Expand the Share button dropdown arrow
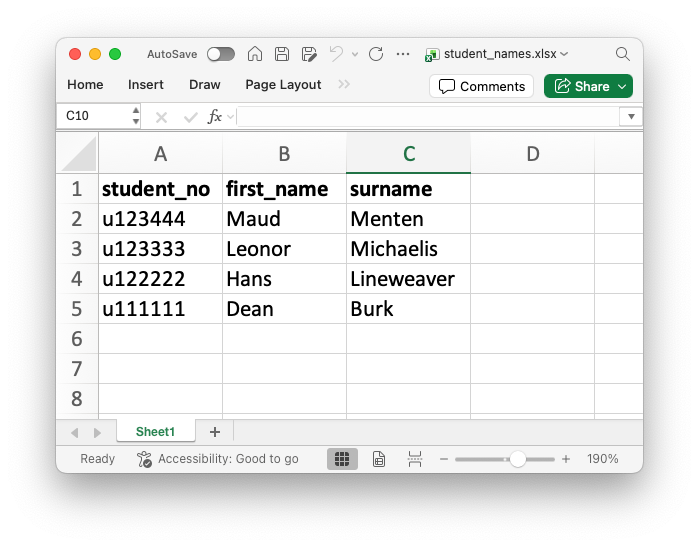699x547 pixels. 622,86
